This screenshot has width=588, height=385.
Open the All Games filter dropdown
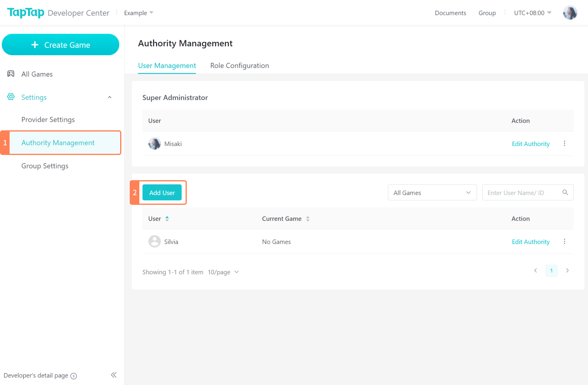tap(432, 192)
